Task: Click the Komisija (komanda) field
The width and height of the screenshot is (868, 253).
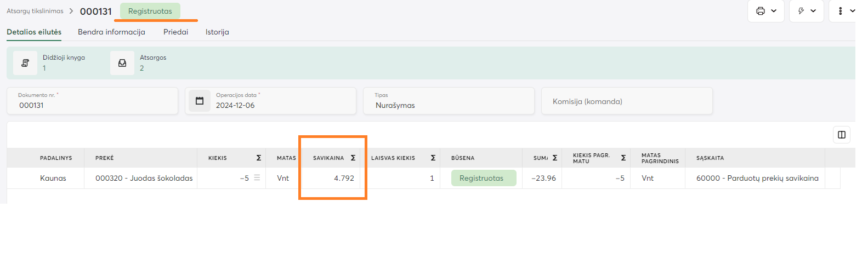Action: [626, 101]
